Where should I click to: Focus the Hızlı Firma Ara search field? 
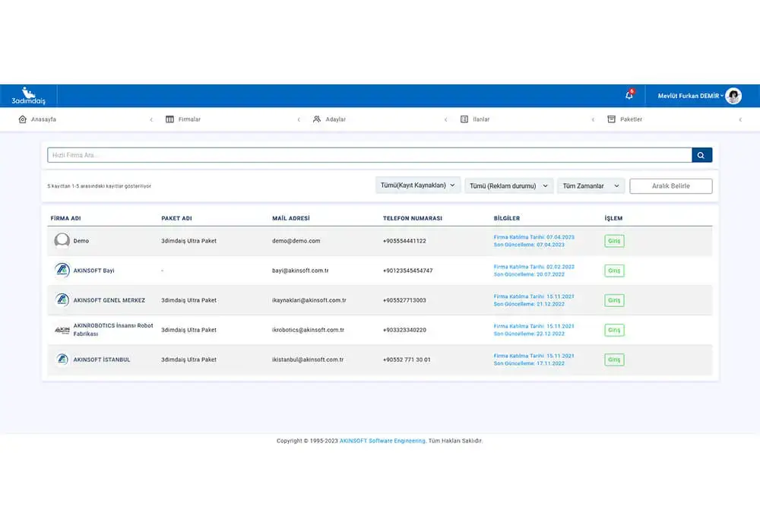point(369,155)
